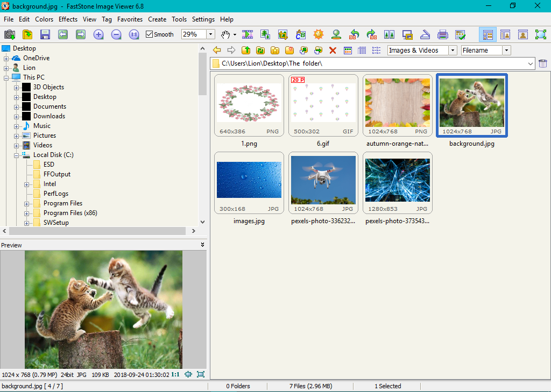Screen dimensions: 551x392
Task: Open the folder path history dropdown
Action: [x=530, y=63]
